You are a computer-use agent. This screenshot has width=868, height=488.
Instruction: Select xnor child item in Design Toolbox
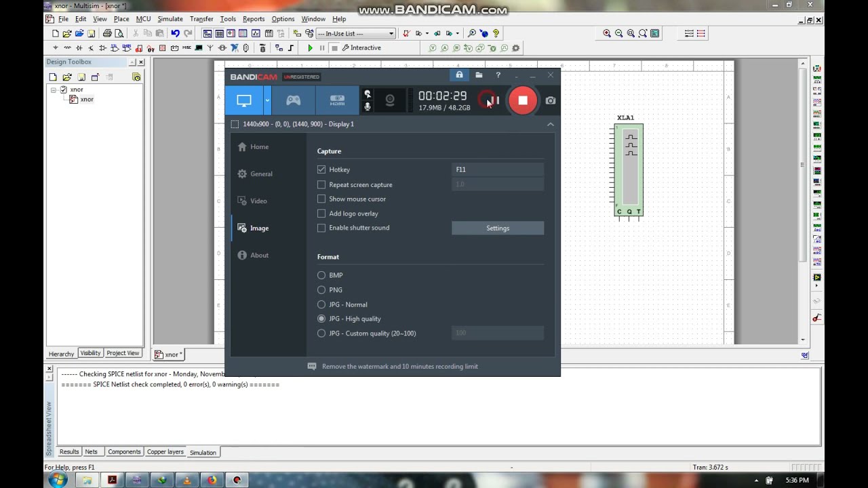click(87, 100)
